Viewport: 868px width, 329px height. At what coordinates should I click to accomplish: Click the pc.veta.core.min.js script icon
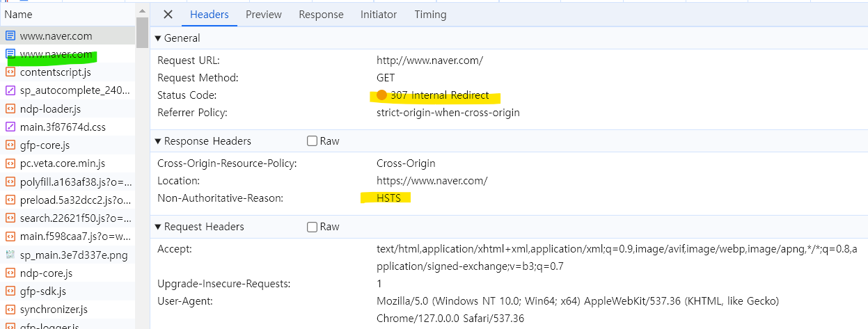point(10,163)
